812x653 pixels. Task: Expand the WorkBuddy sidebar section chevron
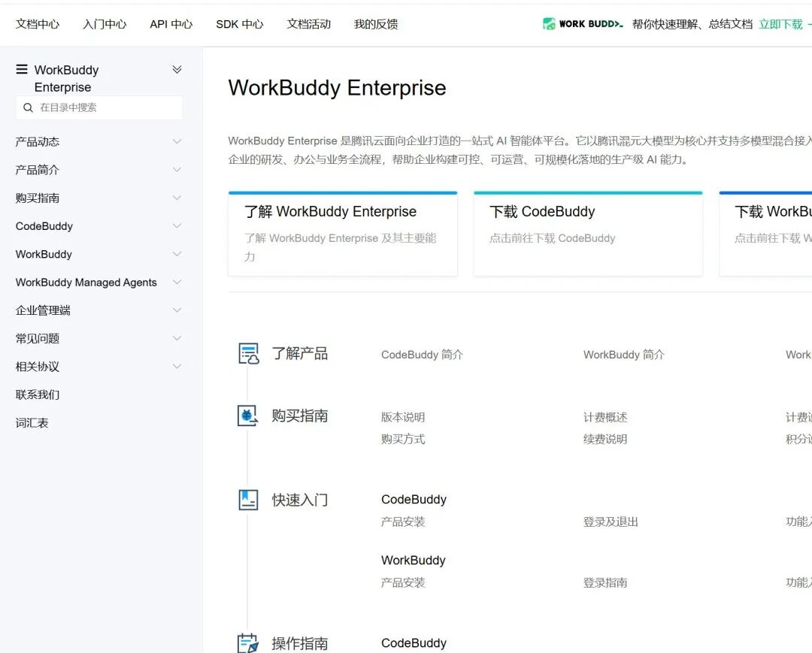click(x=177, y=254)
